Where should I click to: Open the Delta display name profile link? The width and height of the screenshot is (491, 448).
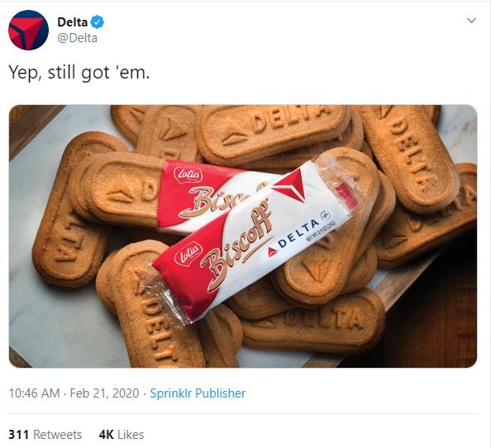tap(73, 22)
